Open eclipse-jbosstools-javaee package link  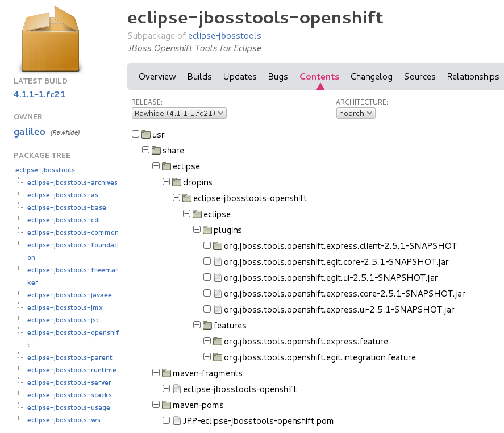tap(69, 295)
